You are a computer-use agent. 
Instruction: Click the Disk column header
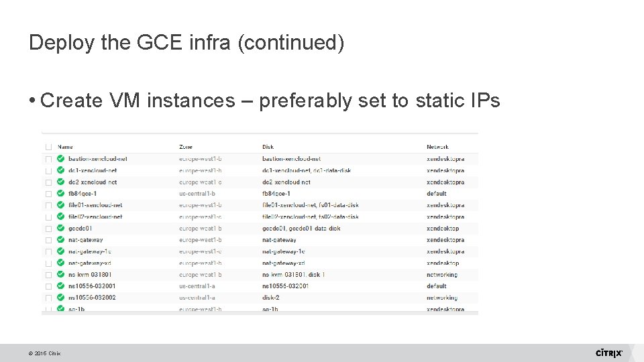click(x=268, y=147)
